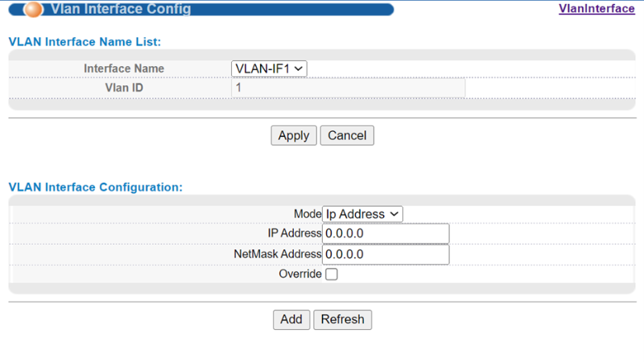Focus the NetMask Address input box
Screen dimensions: 644x362
(x=386, y=254)
